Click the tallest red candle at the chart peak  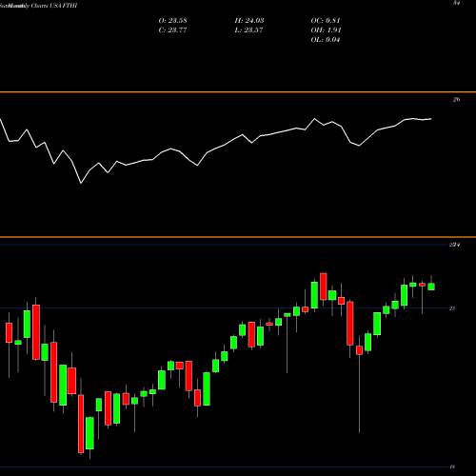click(324, 287)
